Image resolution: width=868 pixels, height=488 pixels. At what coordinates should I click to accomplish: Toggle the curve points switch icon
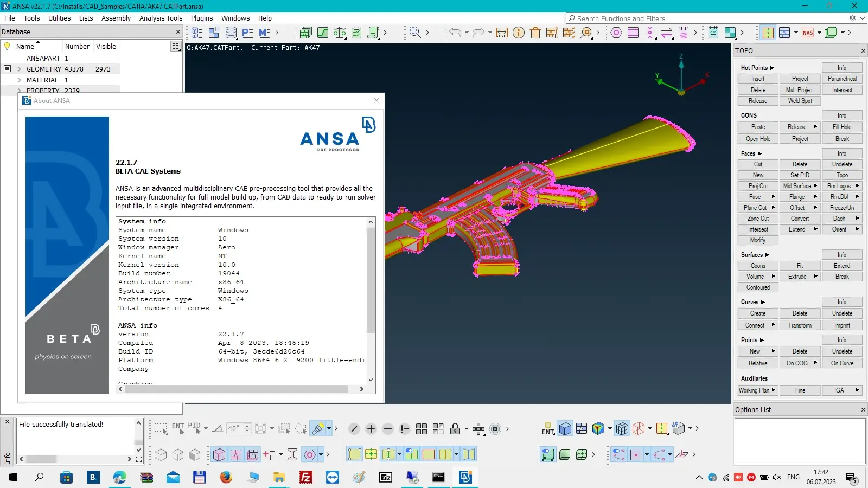click(x=619, y=454)
